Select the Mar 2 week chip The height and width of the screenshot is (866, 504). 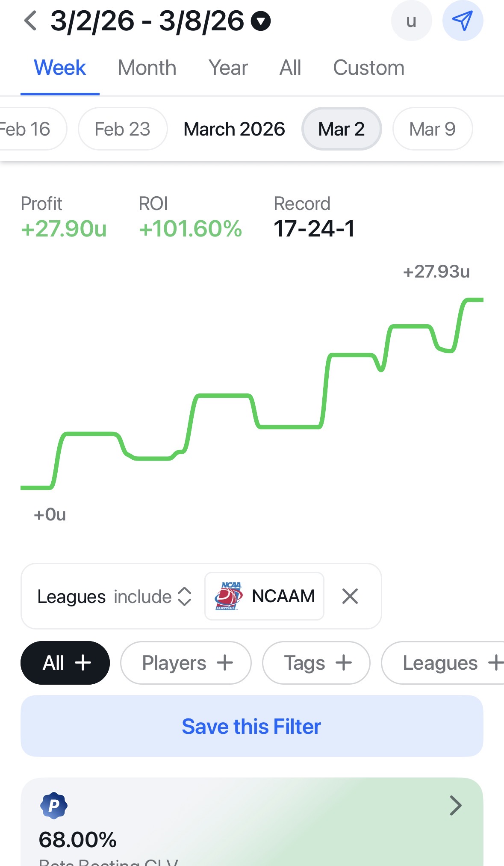[x=341, y=129]
